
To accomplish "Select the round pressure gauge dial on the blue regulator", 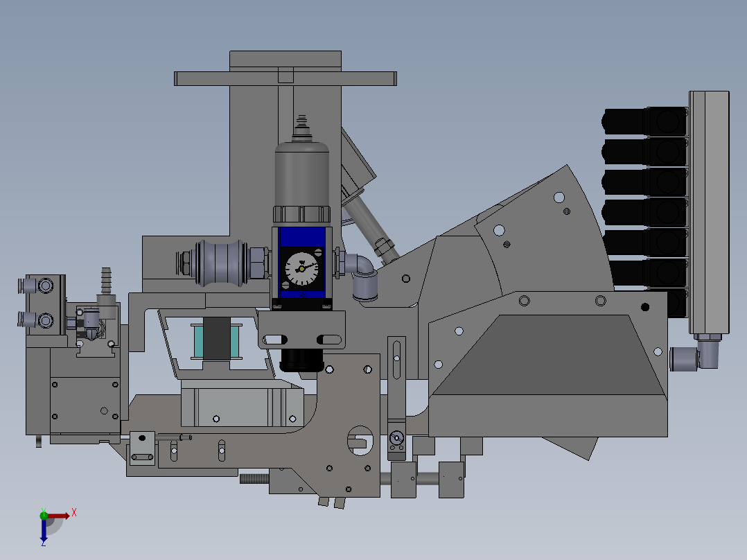I will point(301,269).
